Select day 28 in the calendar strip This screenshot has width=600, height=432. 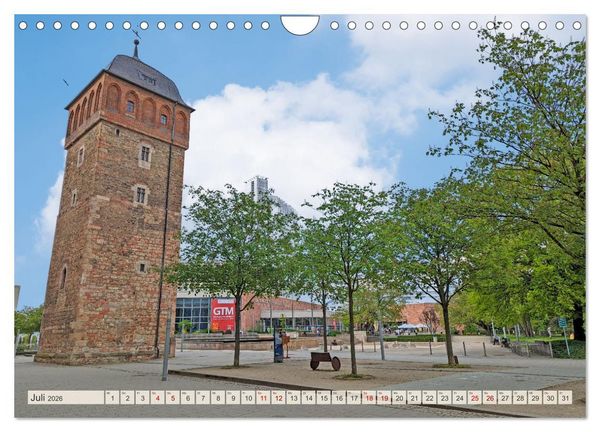520,397
